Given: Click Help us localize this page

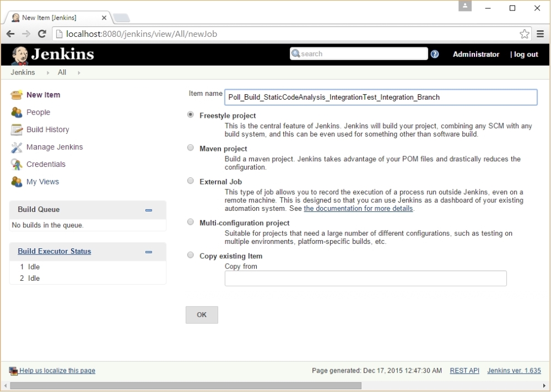Looking at the screenshot, I should pos(57,371).
